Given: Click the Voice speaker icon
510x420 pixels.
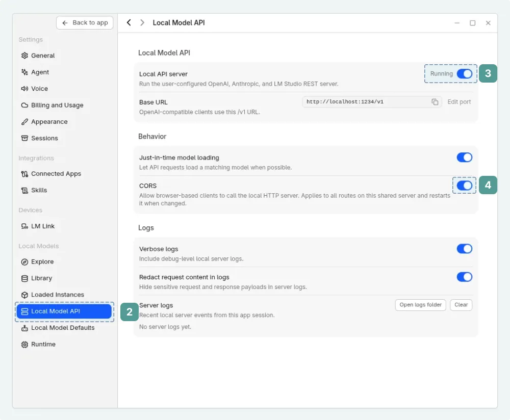Looking at the screenshot, I should point(24,88).
